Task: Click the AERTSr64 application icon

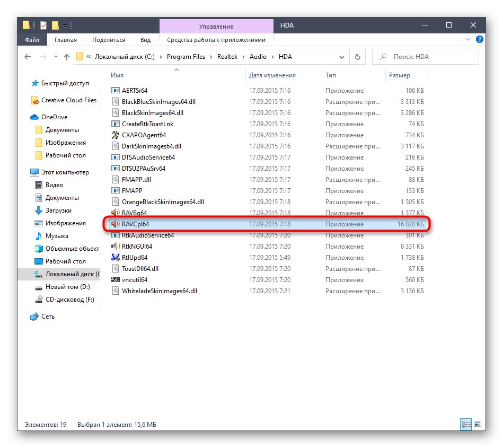Action: pos(115,91)
